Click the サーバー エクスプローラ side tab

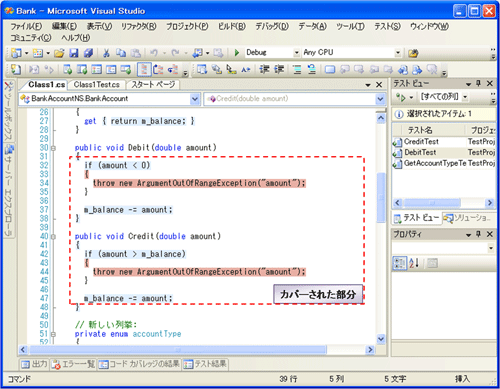[9, 190]
